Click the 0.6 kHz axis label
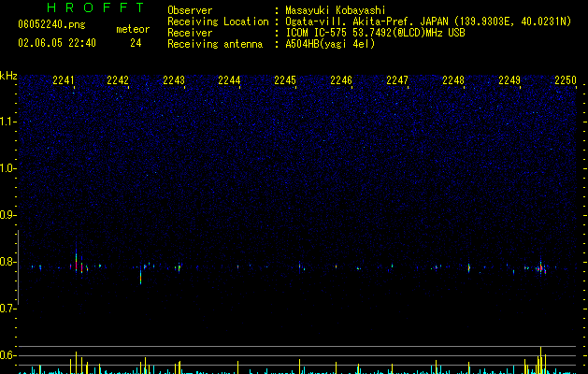Screen dimensions: 588x374 tap(8, 355)
